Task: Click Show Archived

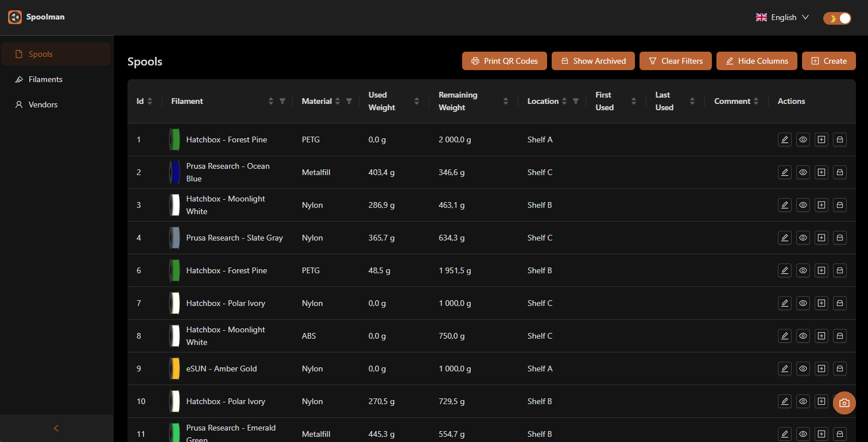Action: click(x=593, y=61)
